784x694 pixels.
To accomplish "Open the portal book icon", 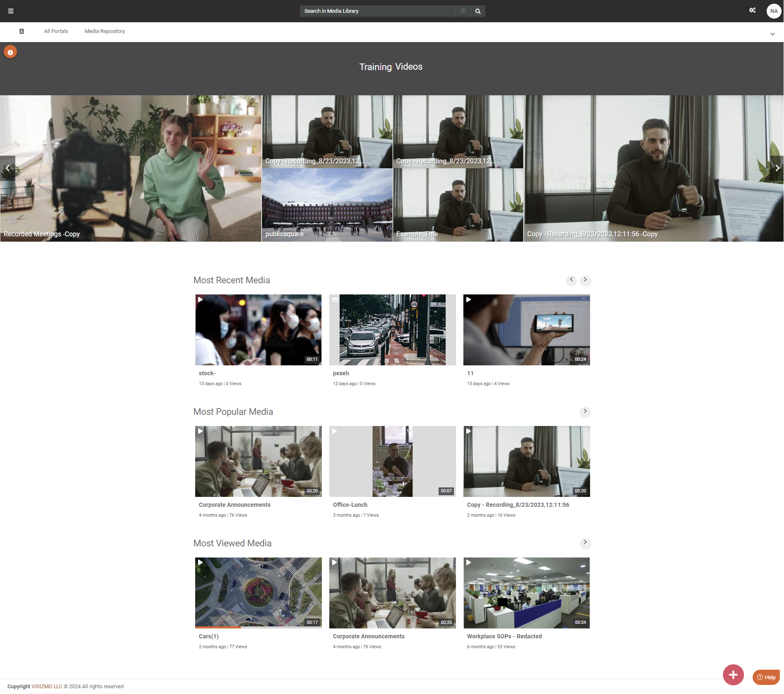I will click(22, 31).
